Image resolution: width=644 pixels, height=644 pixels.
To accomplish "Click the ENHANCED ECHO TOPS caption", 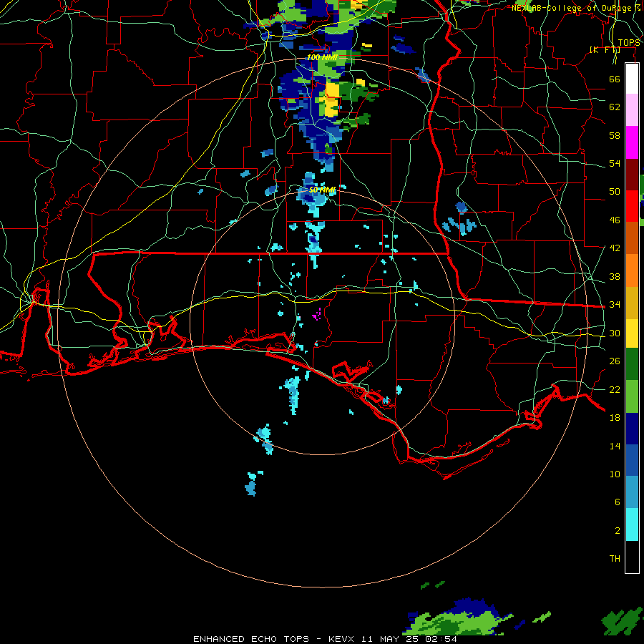I will pos(251,639).
